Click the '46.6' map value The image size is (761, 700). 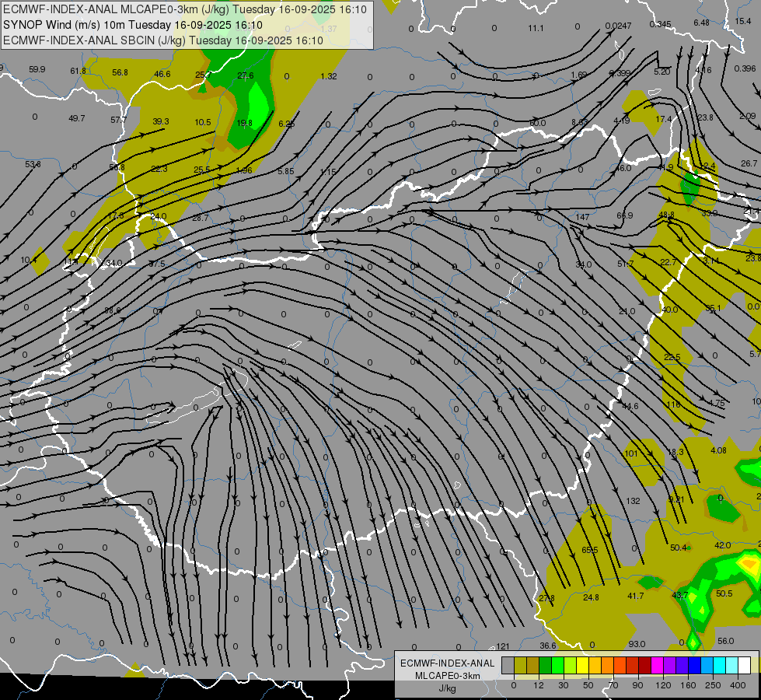162,74
